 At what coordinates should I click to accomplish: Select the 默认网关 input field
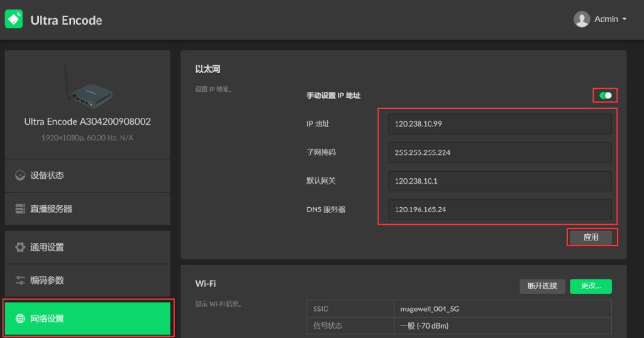499,181
